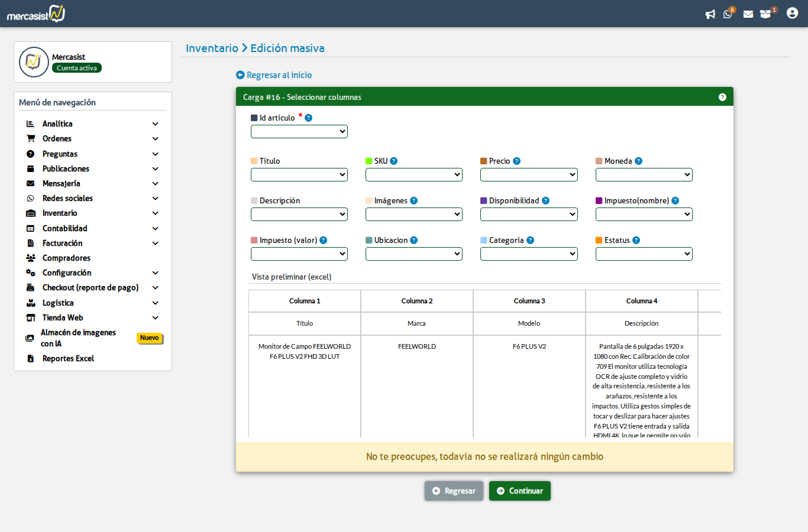
Task: Open Compradores in navigation menu
Action: (66, 258)
